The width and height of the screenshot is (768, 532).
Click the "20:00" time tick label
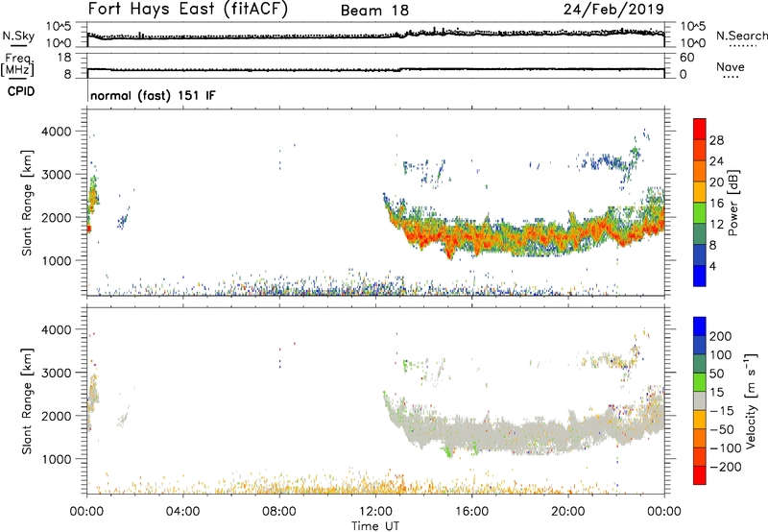[x=567, y=512]
